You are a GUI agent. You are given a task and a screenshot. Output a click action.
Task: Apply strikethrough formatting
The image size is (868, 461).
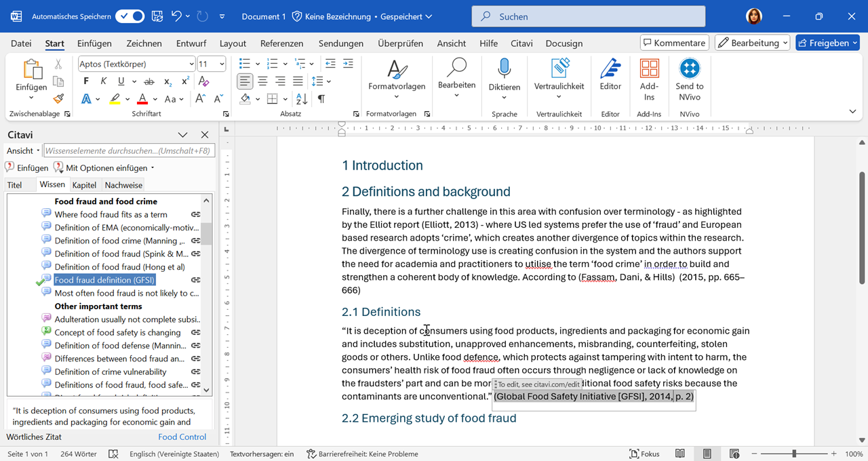coord(149,81)
